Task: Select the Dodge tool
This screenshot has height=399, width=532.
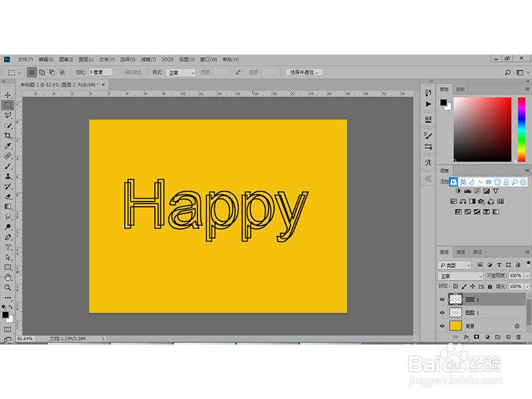Action: tap(7, 227)
